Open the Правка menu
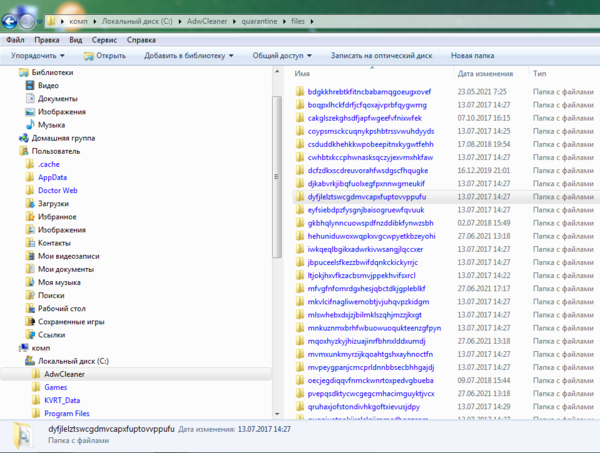 click(47, 40)
